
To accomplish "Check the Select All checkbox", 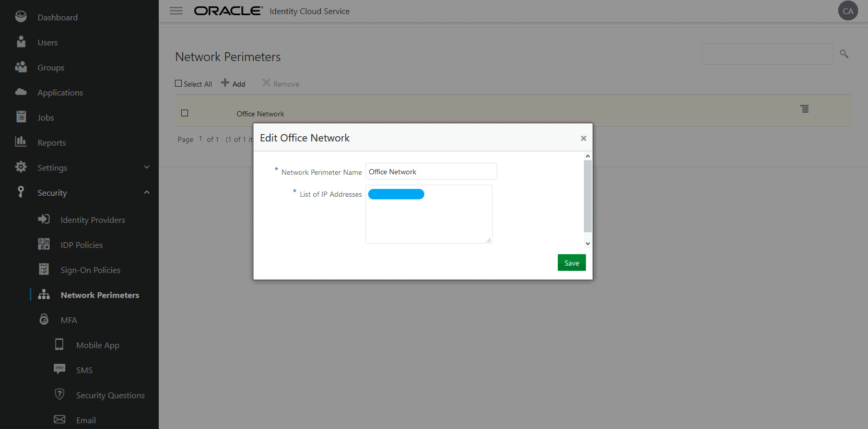I will pos(179,84).
